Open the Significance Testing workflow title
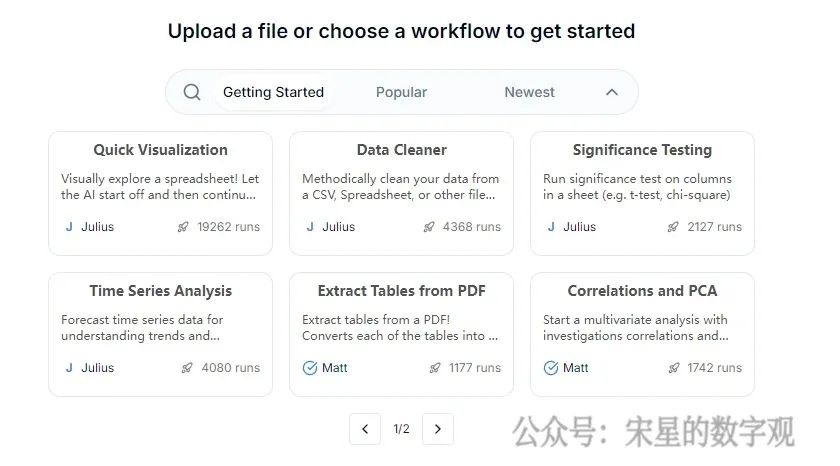This screenshot has width=840, height=466. point(642,150)
